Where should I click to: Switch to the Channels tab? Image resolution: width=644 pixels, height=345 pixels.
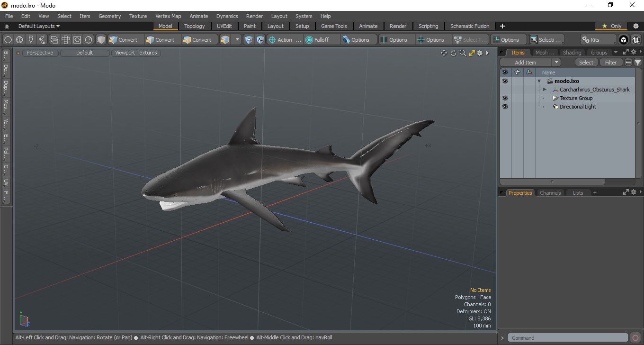[550, 193]
